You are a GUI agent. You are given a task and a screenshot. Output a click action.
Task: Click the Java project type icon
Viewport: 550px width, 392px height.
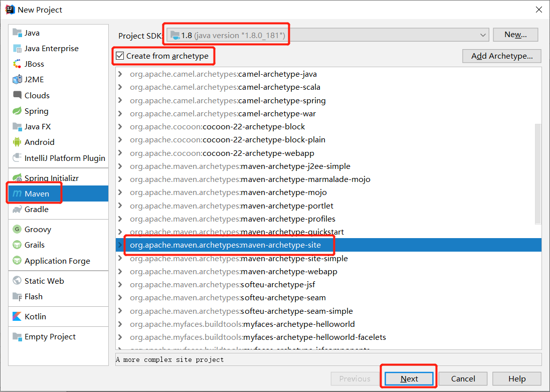point(17,33)
